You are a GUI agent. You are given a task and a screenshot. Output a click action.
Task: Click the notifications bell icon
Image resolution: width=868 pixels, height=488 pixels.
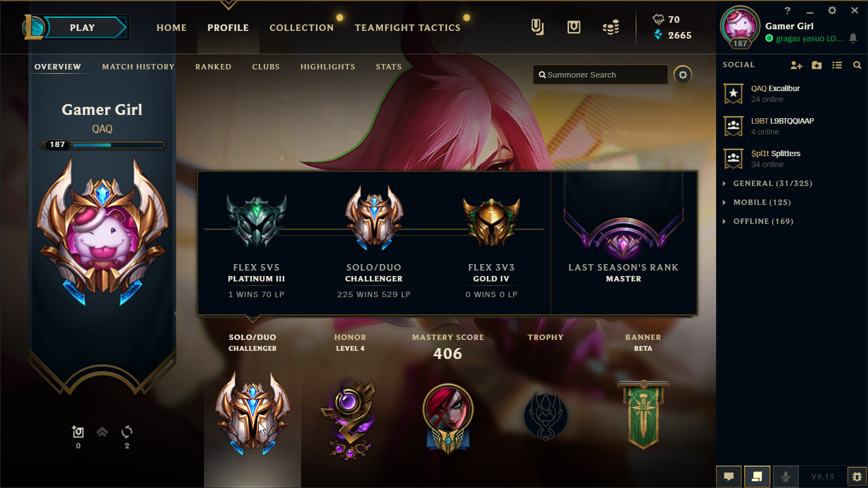pyautogui.click(x=853, y=38)
